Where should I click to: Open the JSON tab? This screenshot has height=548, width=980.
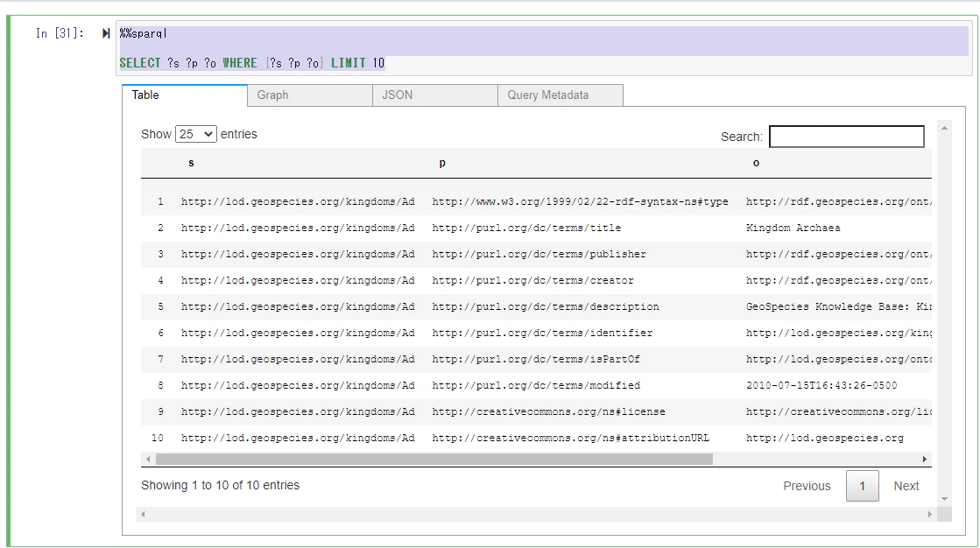pos(435,95)
